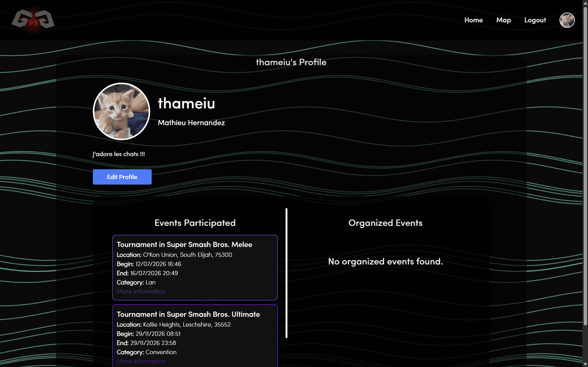Click the page scrollbar down arrow
Screen dimensions: 588x367
click(x=585, y=364)
